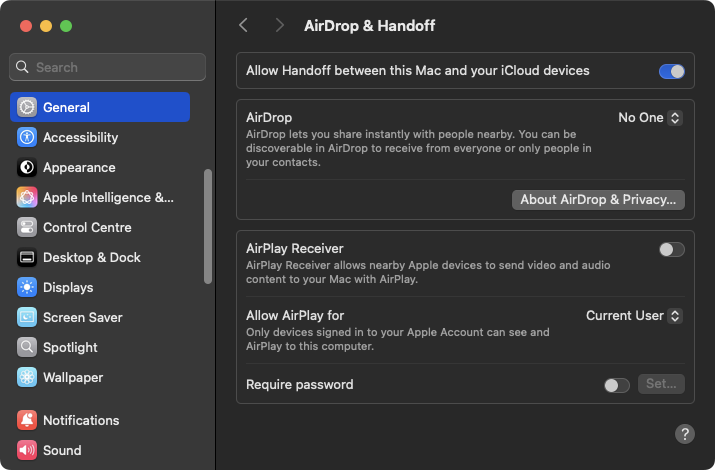Click the AirPlay Receiver label

pyautogui.click(x=295, y=248)
